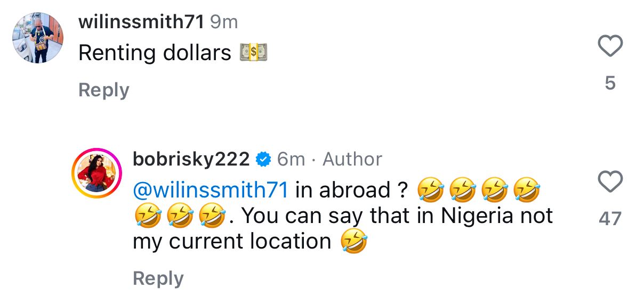Select the "my current location" reply text
This screenshot has width=644, height=297.
coord(232,242)
